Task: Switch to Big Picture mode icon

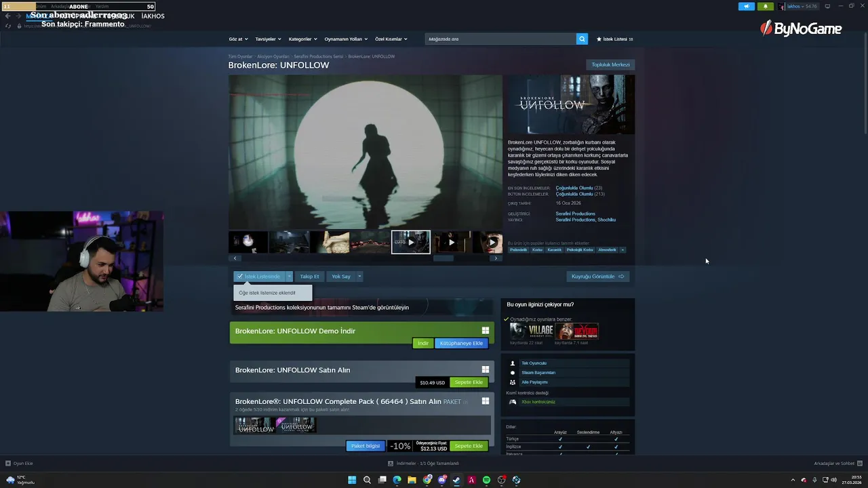Action: click(x=827, y=6)
